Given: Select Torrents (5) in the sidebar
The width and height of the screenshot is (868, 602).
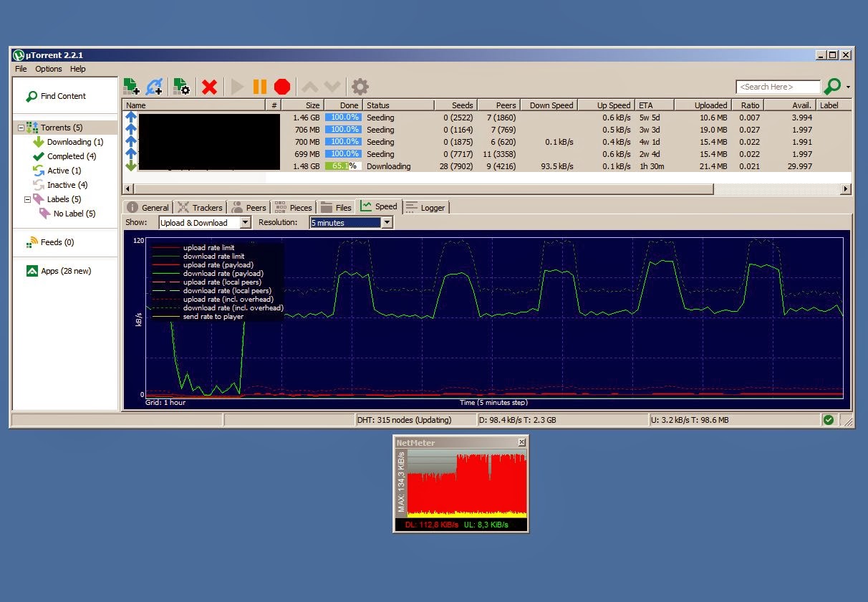Looking at the screenshot, I should point(61,128).
